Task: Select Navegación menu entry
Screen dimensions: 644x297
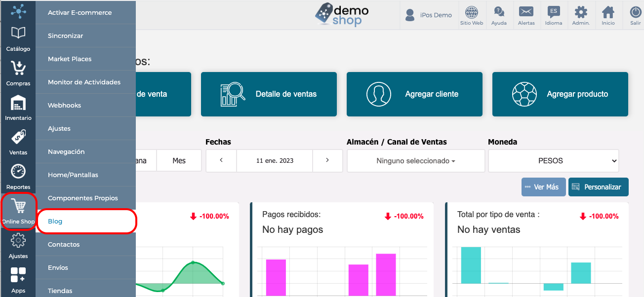Action: point(85,151)
